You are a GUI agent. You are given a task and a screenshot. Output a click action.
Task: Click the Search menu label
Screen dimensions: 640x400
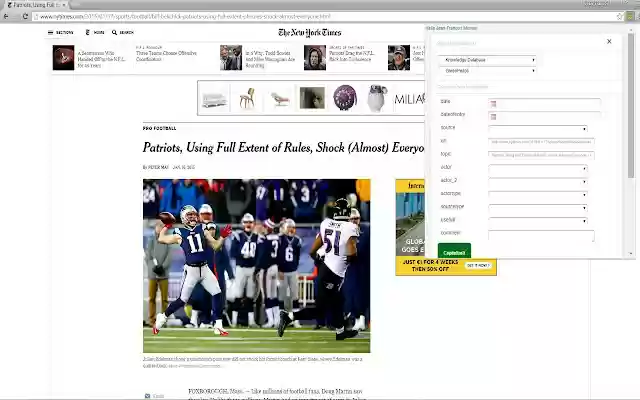point(127,32)
